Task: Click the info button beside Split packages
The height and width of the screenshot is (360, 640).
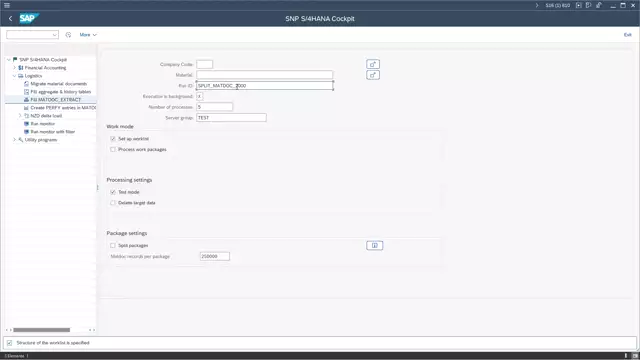Action: (x=374, y=245)
